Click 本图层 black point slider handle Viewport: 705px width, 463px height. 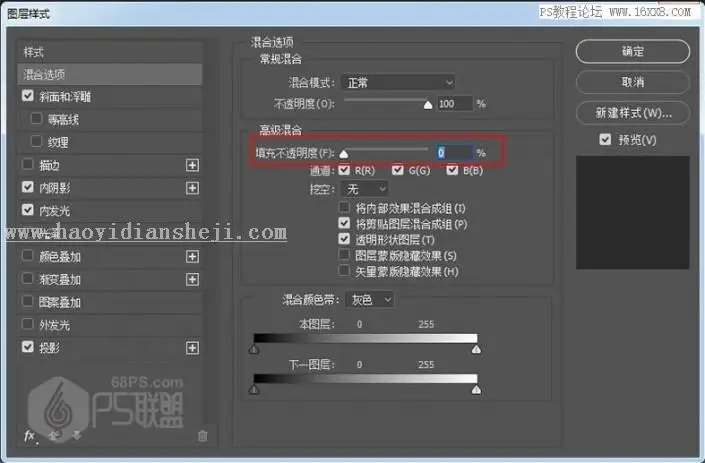[x=254, y=349]
